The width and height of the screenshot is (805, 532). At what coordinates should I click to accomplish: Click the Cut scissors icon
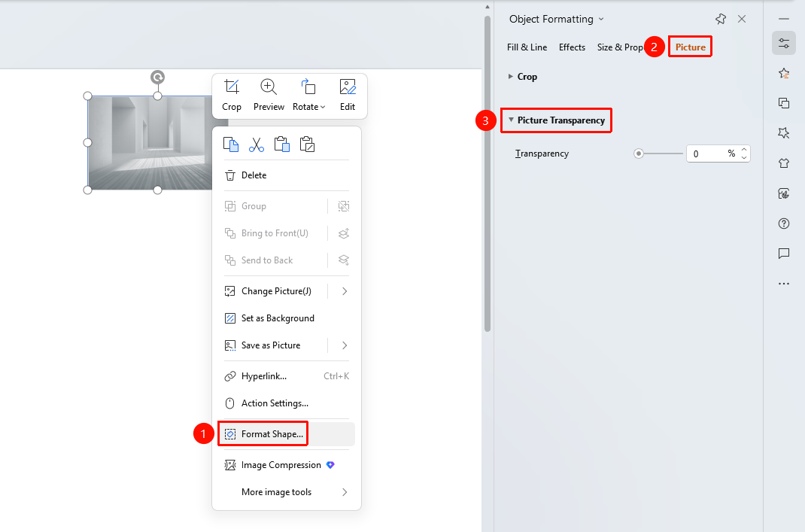[x=257, y=144]
